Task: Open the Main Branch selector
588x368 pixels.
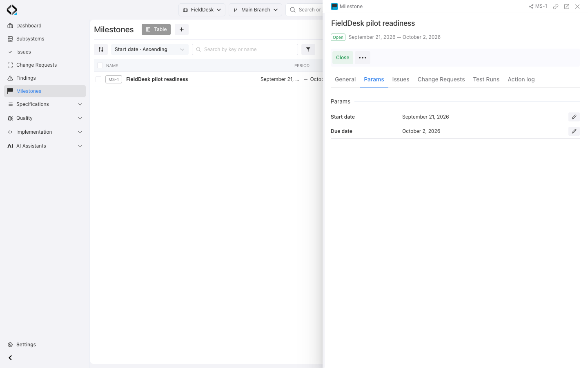Action: pos(255,10)
